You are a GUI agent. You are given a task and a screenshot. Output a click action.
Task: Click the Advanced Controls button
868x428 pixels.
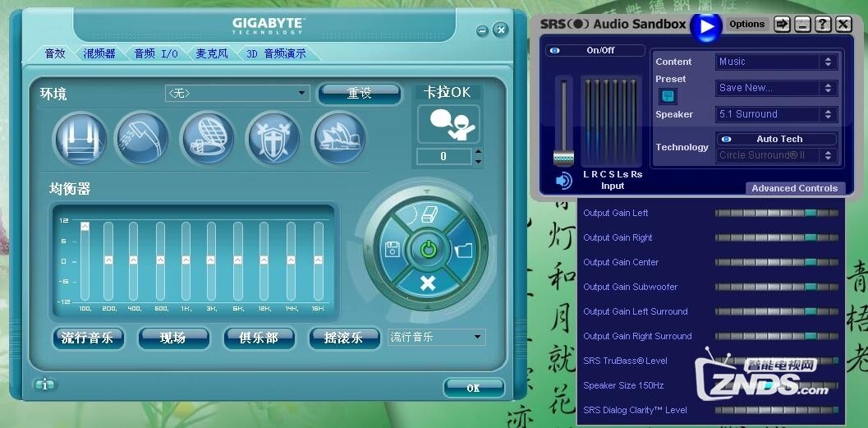pyautogui.click(x=794, y=188)
